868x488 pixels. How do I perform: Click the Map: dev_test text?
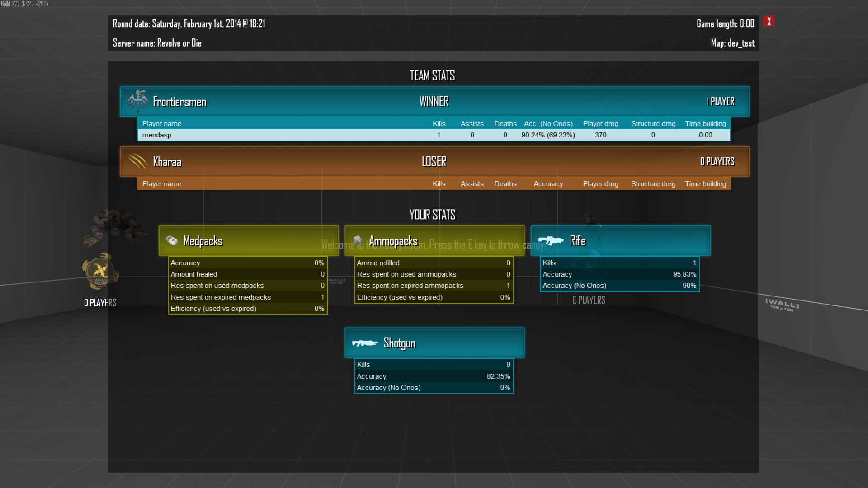tap(732, 43)
